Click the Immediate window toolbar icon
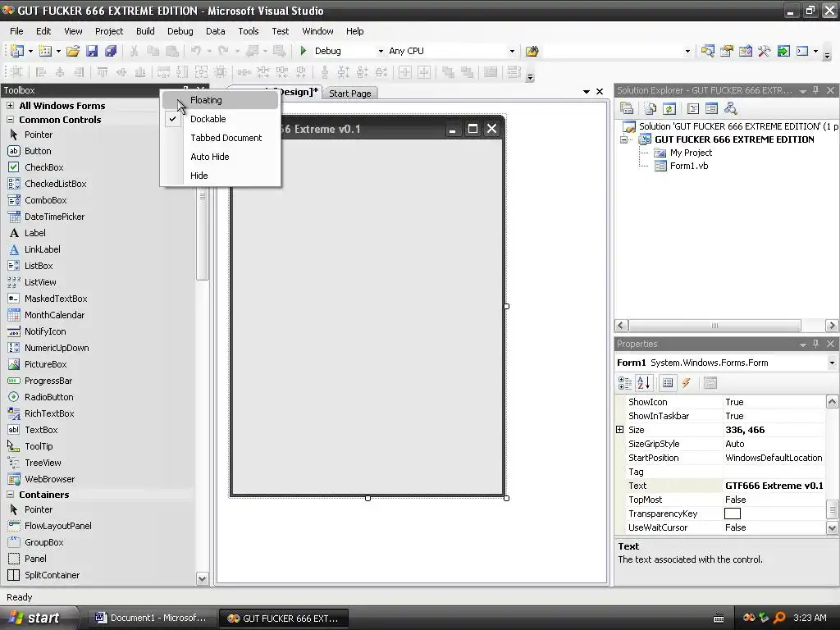 pyautogui.click(x=802, y=51)
